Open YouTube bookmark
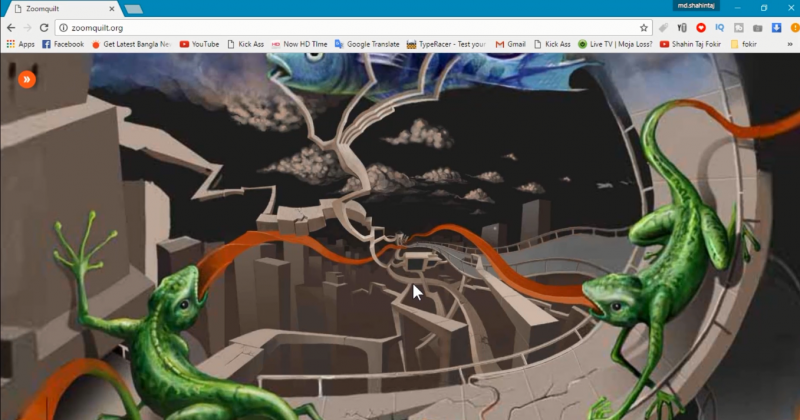Image resolution: width=800 pixels, height=420 pixels. (x=199, y=44)
